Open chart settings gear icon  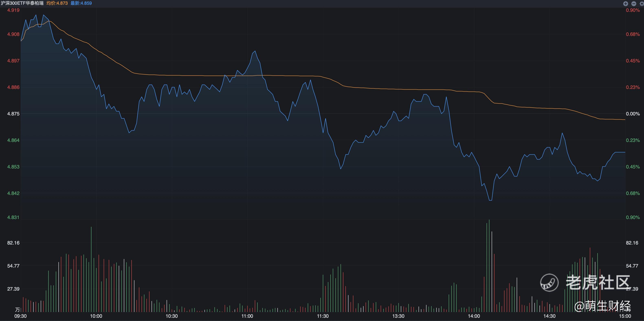click(x=642, y=4)
